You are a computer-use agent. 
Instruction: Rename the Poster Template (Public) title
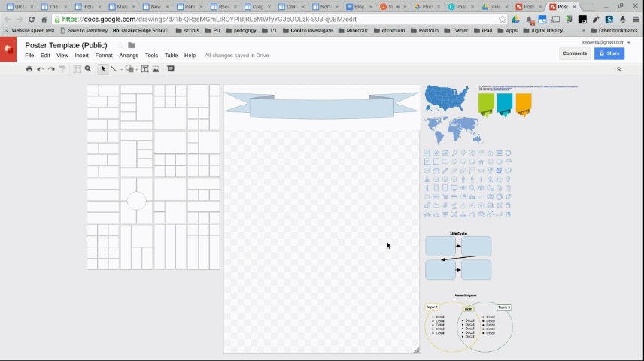66,45
